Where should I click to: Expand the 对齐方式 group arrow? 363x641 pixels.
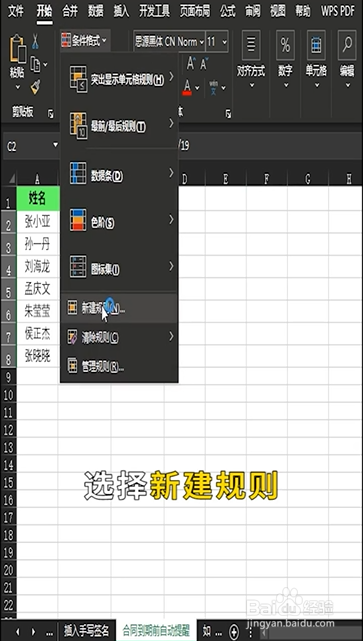click(x=251, y=85)
